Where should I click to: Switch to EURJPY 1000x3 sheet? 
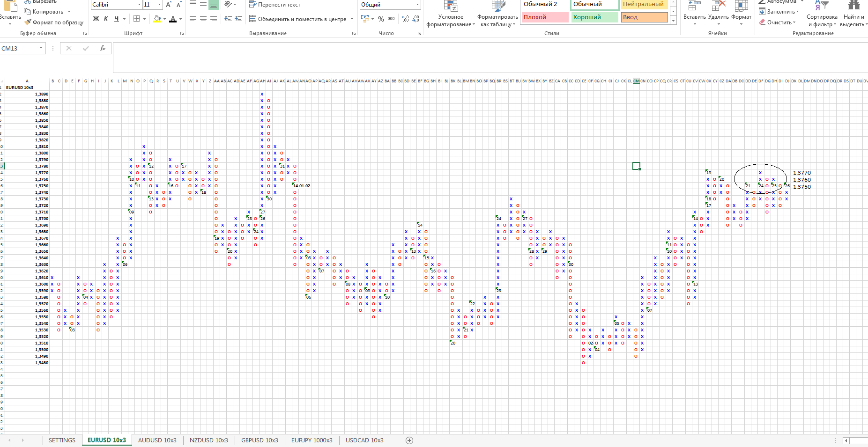(312, 440)
